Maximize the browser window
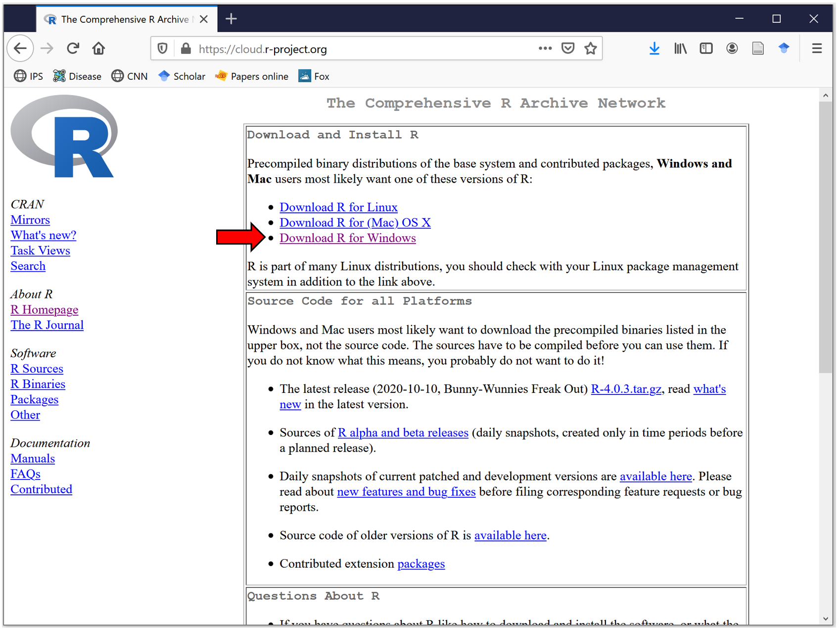 [x=777, y=19]
